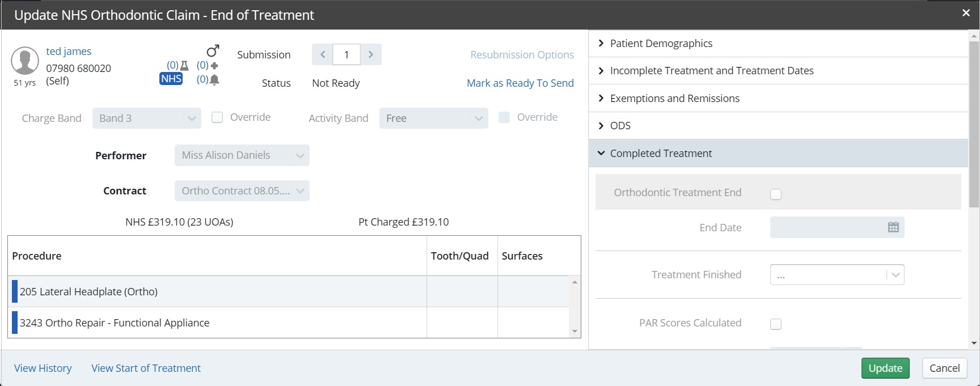Open the Treatment Finished dropdown
The width and height of the screenshot is (980, 386).
click(x=837, y=275)
